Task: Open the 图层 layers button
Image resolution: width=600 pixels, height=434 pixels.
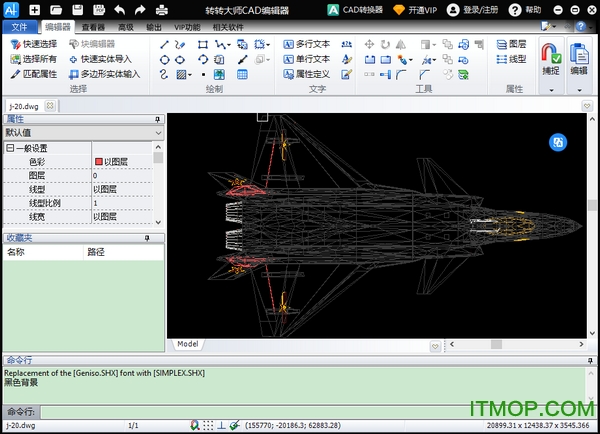Action: coord(511,44)
